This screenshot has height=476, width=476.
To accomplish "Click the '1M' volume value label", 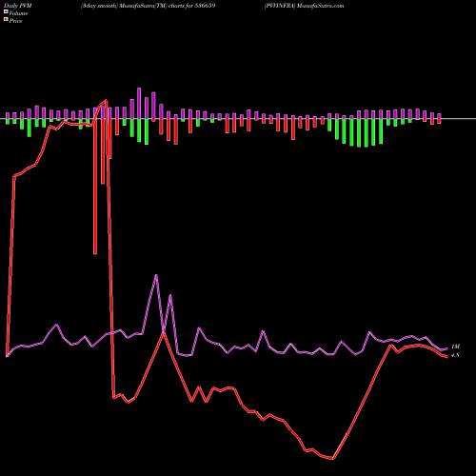I will 455,347.
